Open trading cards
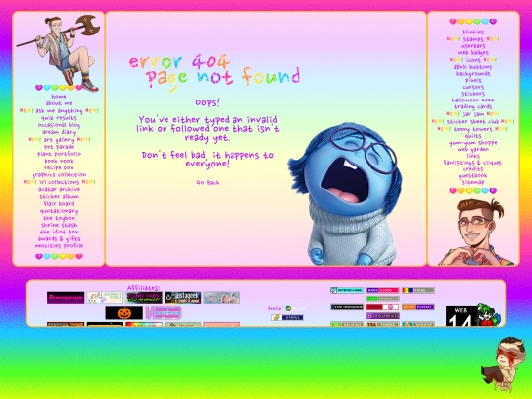Viewport: 532px width, 399px height. 473,106
